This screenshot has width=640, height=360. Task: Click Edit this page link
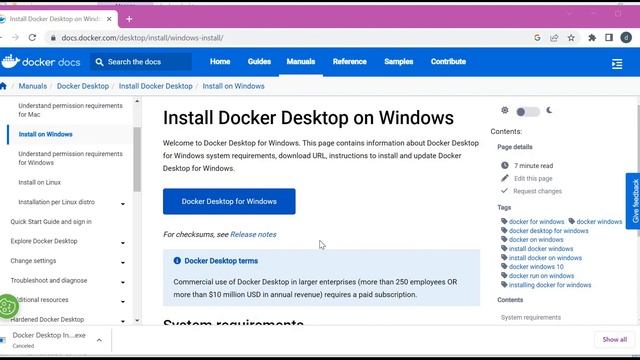[533, 178]
